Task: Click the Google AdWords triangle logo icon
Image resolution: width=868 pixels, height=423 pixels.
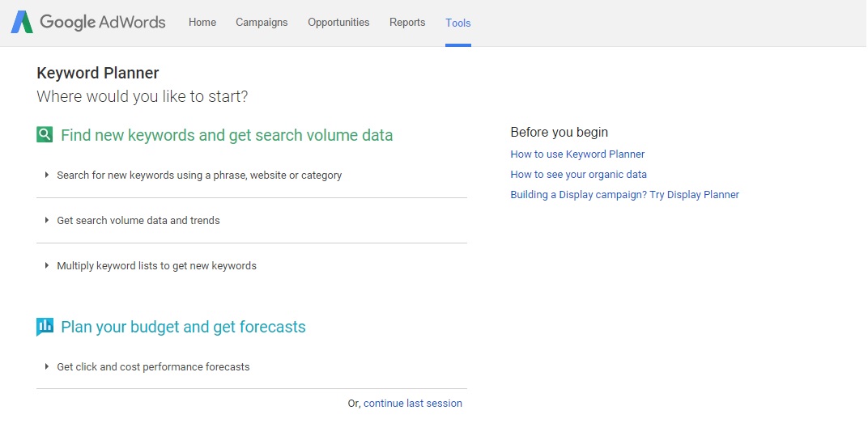Action: (22, 23)
